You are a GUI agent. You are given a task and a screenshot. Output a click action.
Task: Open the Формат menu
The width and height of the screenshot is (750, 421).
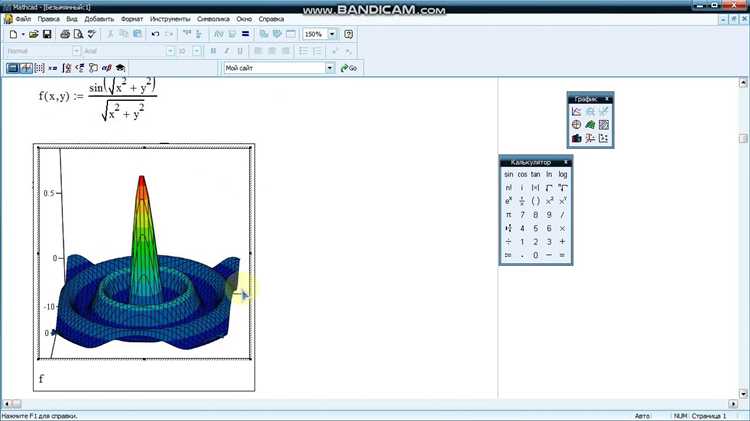coord(132,19)
